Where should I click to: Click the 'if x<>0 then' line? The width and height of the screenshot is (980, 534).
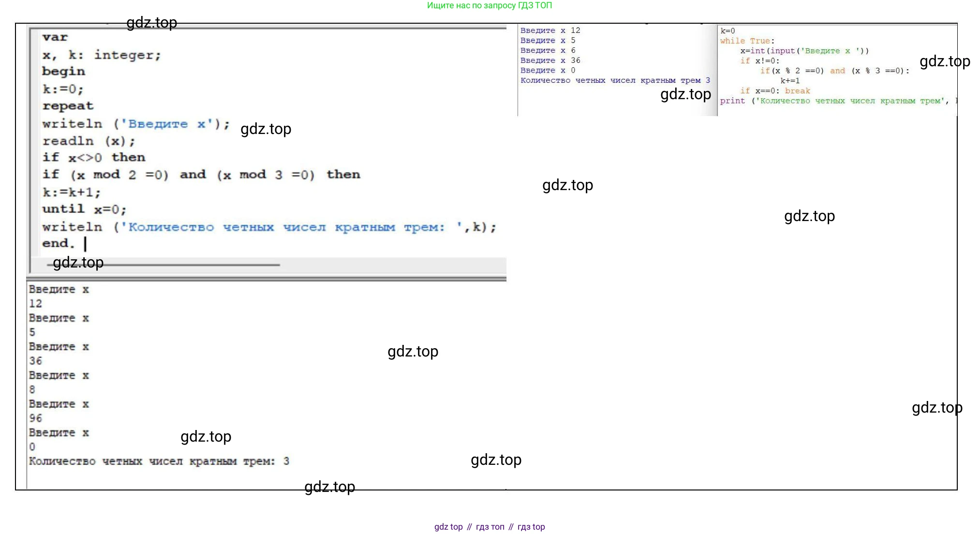93,158
